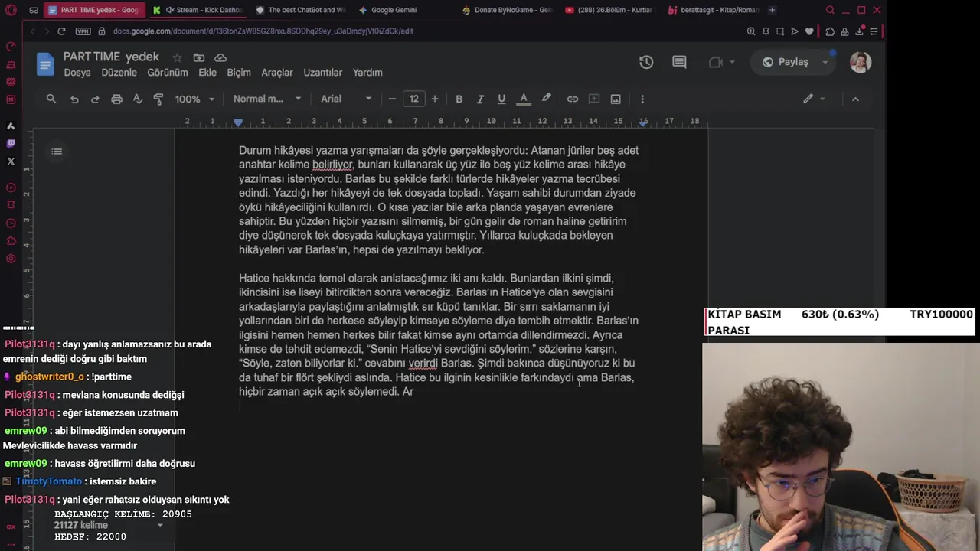Screen dimensions: 980x551
Task: Open the Arial font dropdown
Action: [346, 99]
